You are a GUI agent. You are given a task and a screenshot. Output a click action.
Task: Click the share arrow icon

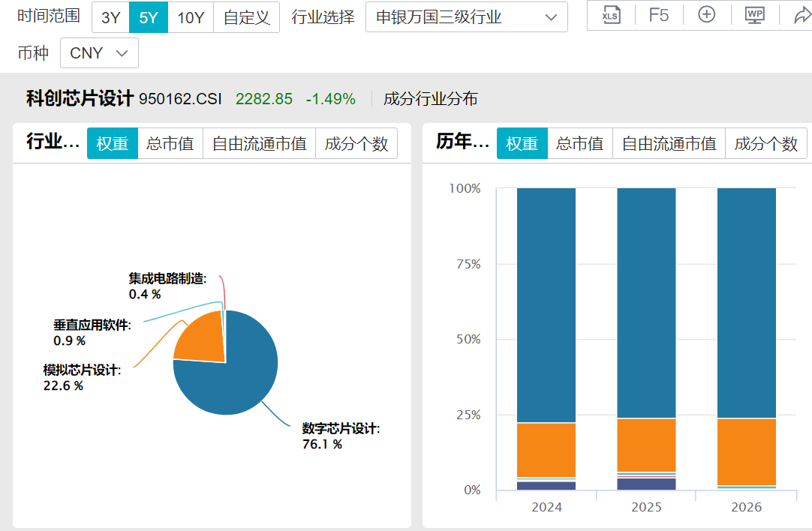[x=803, y=16]
